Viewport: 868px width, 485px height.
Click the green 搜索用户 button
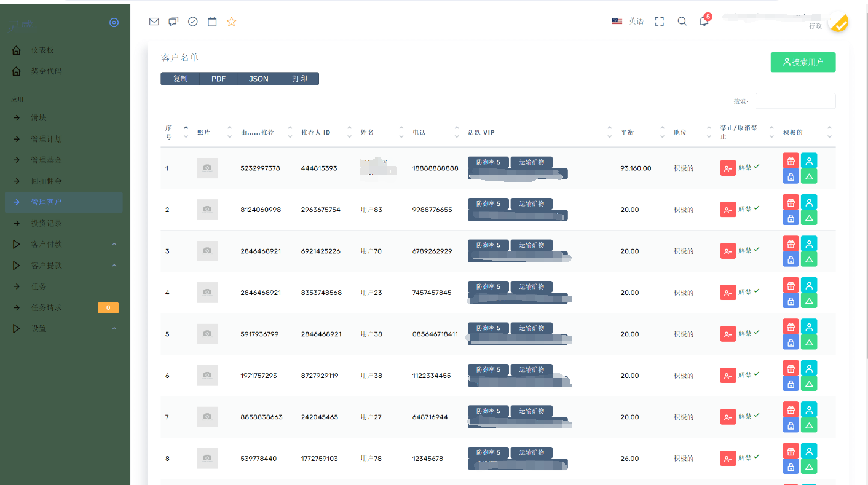803,62
